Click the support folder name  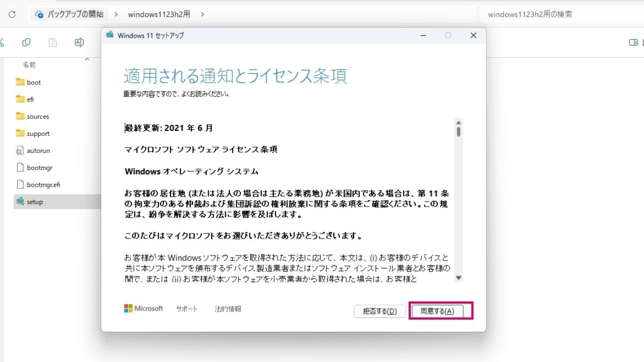coord(38,133)
